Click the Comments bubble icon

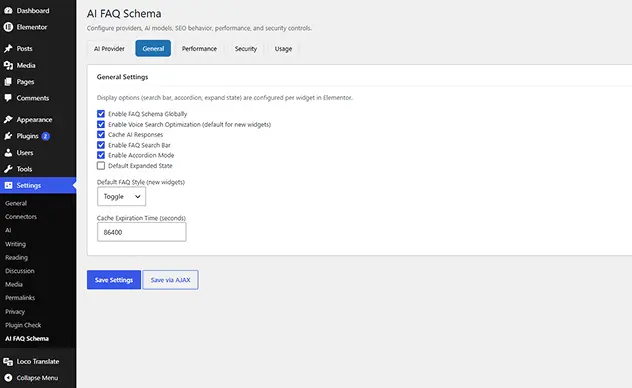[8, 98]
